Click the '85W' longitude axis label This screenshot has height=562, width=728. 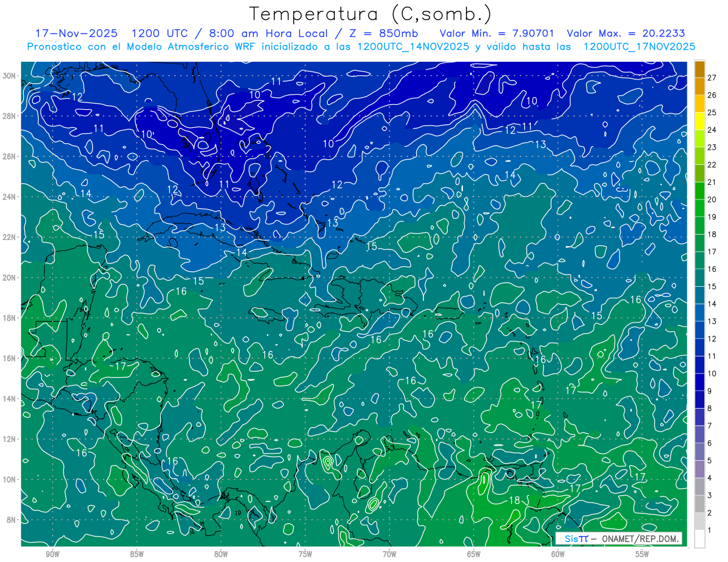(136, 555)
